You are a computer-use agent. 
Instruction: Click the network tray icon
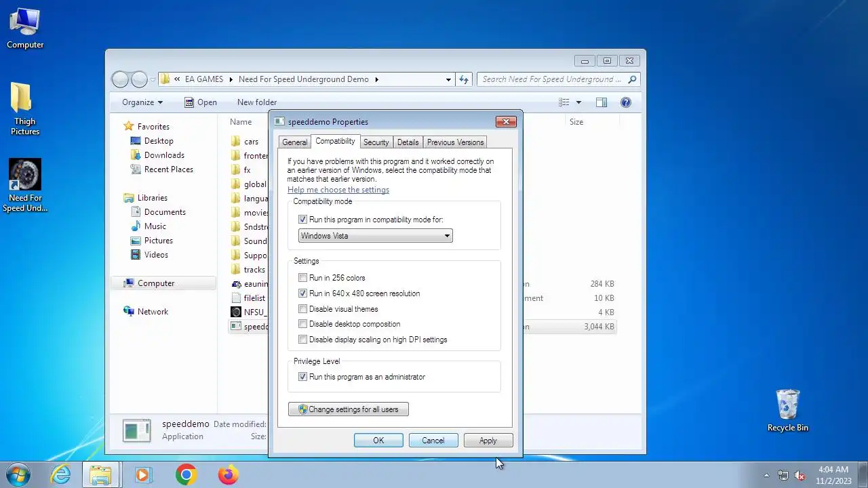(x=783, y=475)
